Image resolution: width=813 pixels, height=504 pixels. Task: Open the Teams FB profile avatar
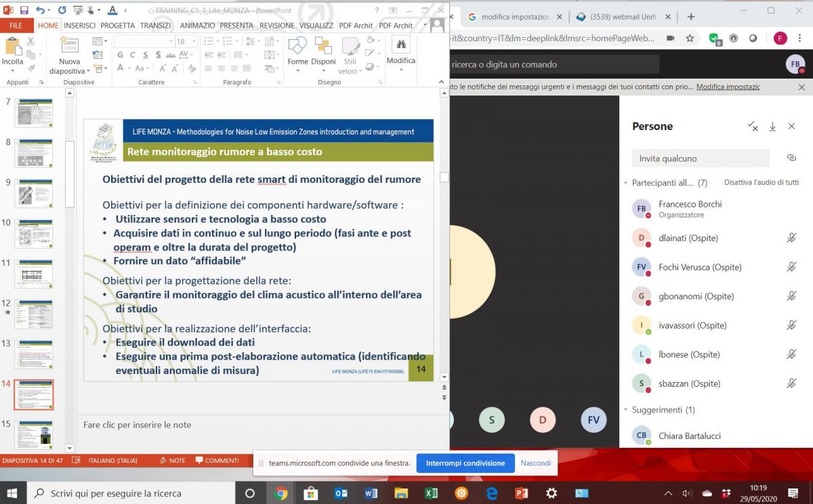coord(795,64)
